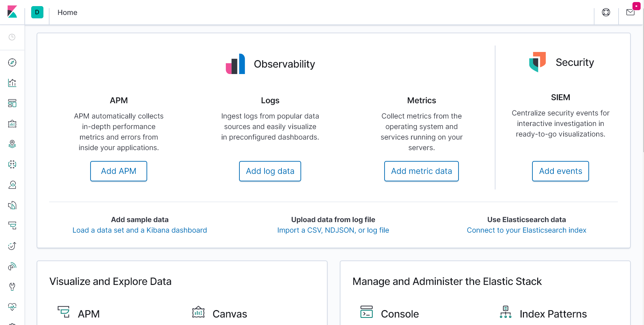Screen dimensions: 644x325
Task: Open Canvas from the sidebar icon
Action: point(12,124)
